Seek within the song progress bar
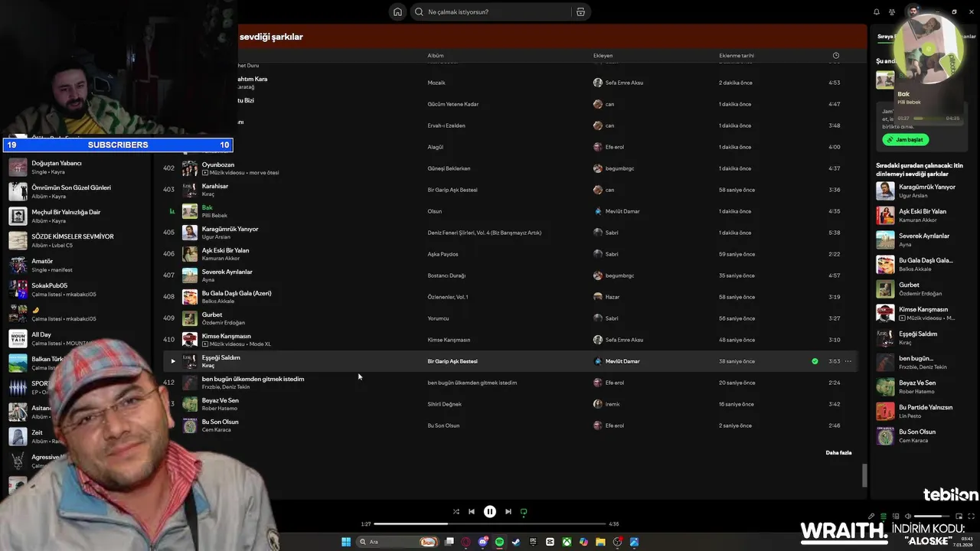980x551 pixels. pos(490,524)
